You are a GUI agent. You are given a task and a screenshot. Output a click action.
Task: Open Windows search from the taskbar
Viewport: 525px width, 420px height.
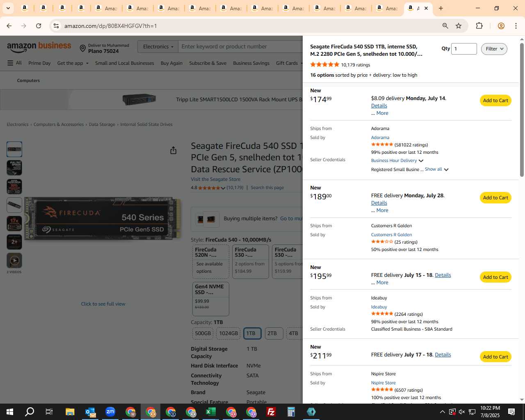pos(30,412)
